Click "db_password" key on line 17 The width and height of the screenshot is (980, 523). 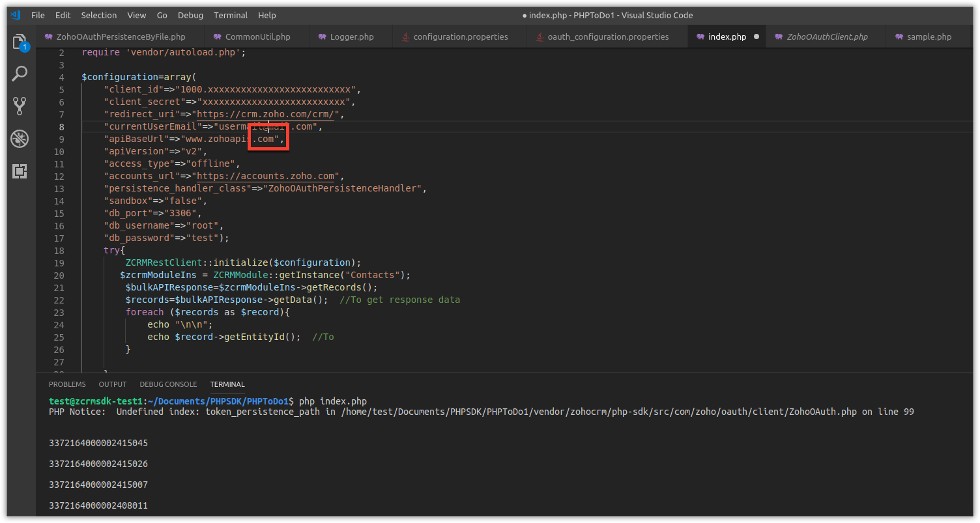(139, 238)
